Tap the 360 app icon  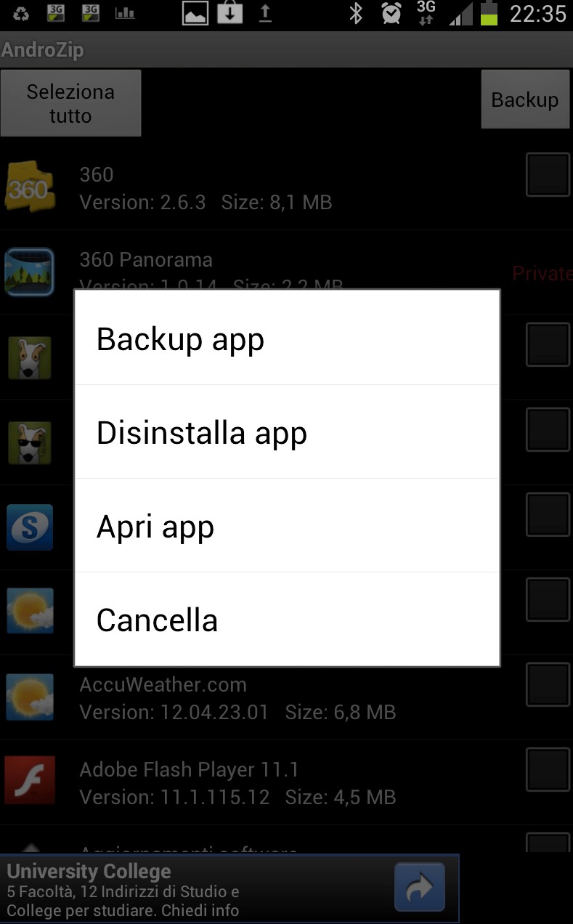30,187
